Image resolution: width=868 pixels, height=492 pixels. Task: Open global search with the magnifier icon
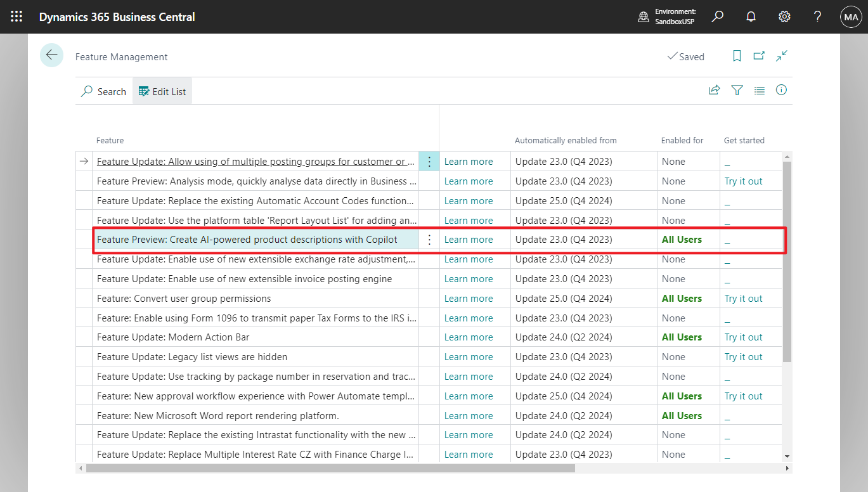[x=717, y=16]
